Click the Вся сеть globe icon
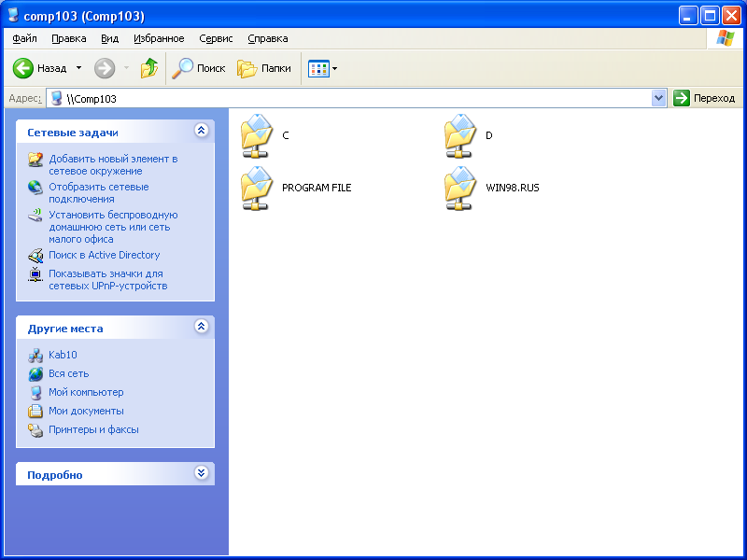The width and height of the screenshot is (747, 560). [35, 374]
